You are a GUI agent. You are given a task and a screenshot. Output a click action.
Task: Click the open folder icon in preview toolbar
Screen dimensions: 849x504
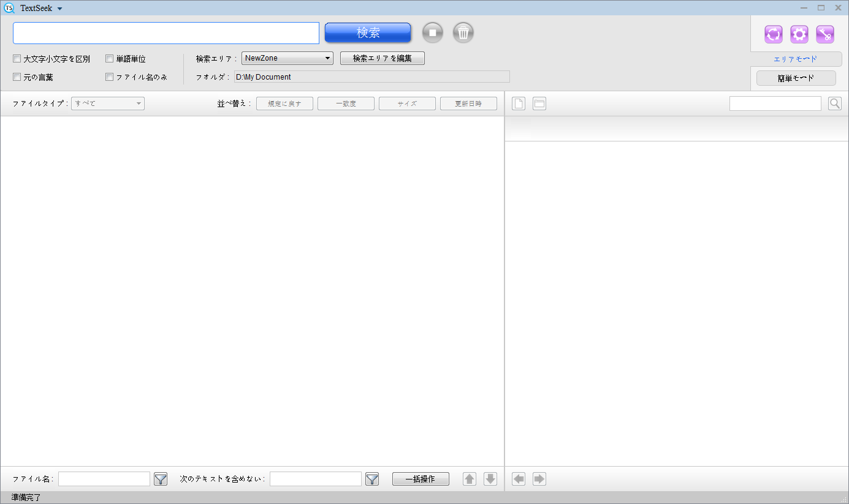click(x=539, y=103)
